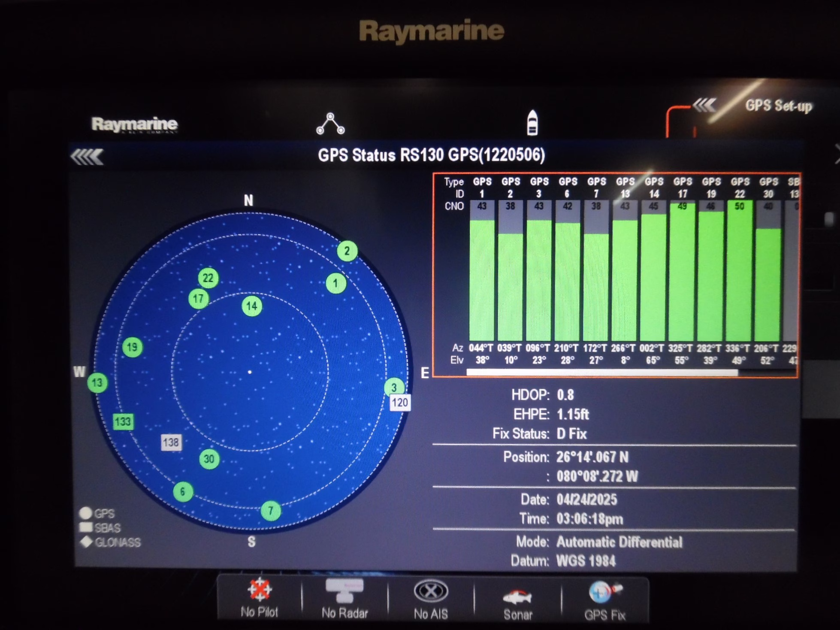Tap the waypoint route icon in top bar
The width and height of the screenshot is (840, 630).
330,124
